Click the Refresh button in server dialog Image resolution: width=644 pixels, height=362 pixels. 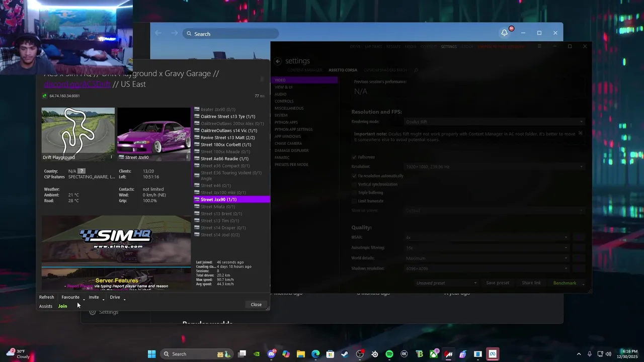click(46, 297)
